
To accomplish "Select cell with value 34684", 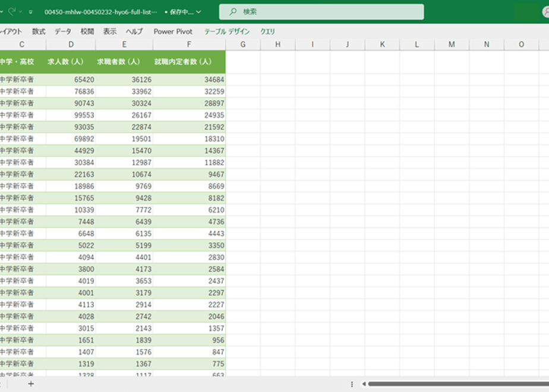I will click(x=189, y=80).
